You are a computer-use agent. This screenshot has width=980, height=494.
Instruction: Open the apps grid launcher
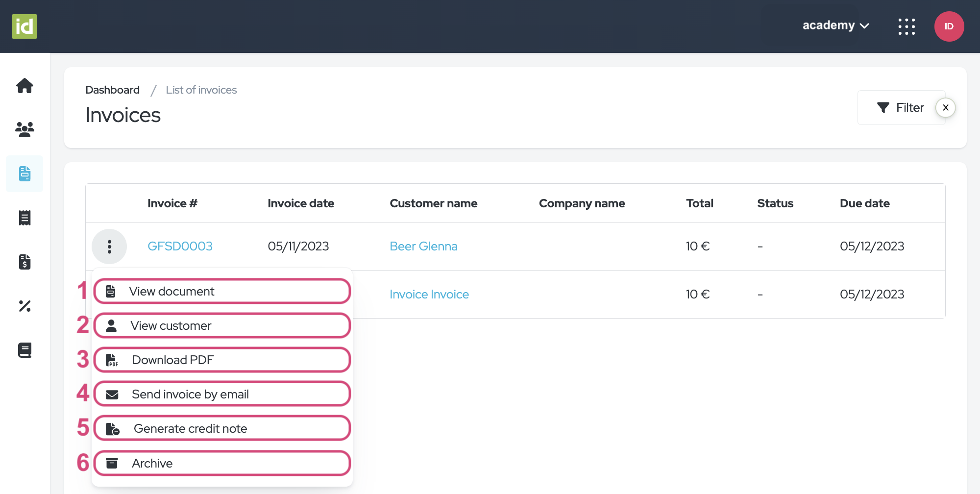point(906,26)
